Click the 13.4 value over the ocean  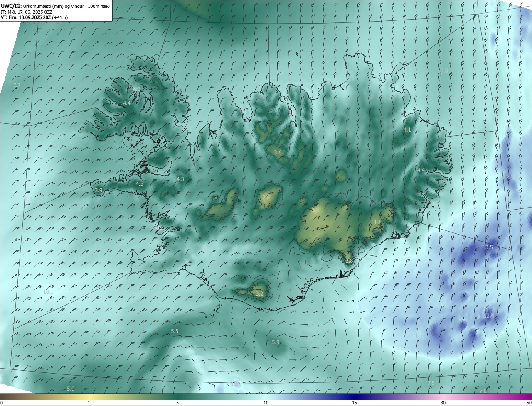(489, 316)
